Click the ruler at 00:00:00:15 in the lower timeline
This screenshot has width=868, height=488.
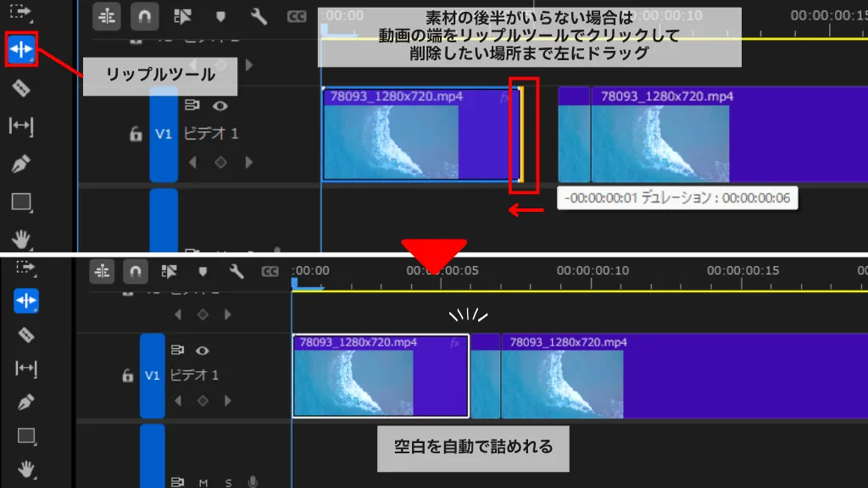(x=743, y=270)
